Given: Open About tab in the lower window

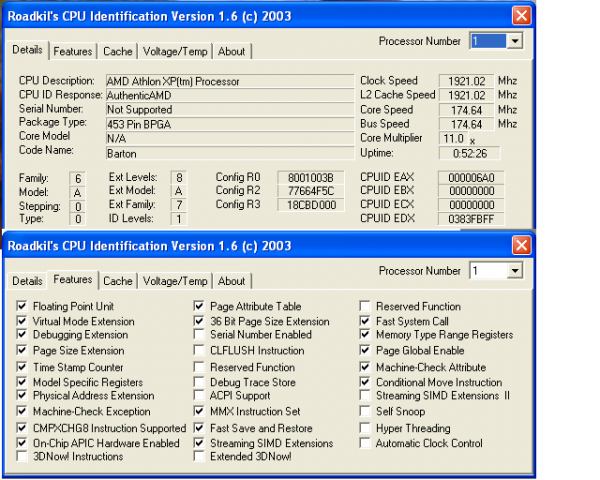Looking at the screenshot, I should pyautogui.click(x=231, y=281).
